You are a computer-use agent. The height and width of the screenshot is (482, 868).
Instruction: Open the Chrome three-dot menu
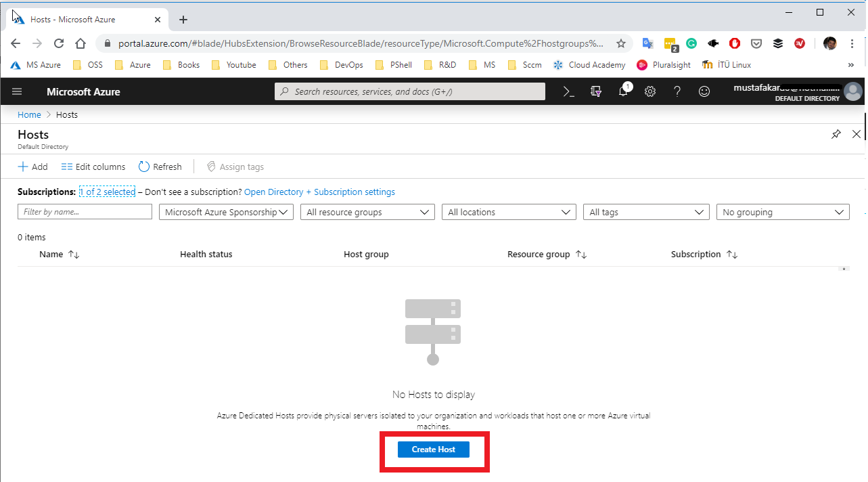pos(852,43)
